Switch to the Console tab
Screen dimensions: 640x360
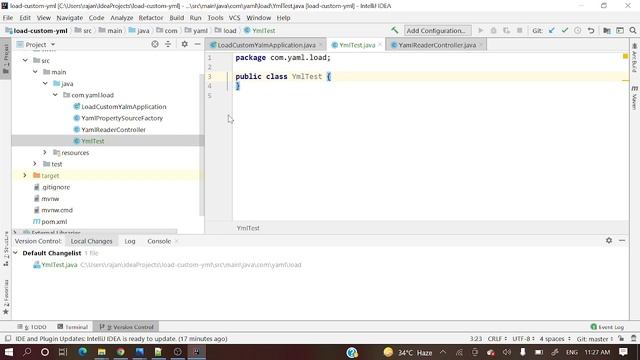coord(159,241)
